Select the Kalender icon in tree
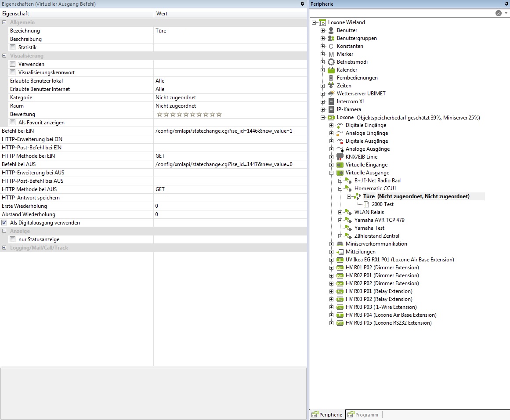 click(331, 70)
